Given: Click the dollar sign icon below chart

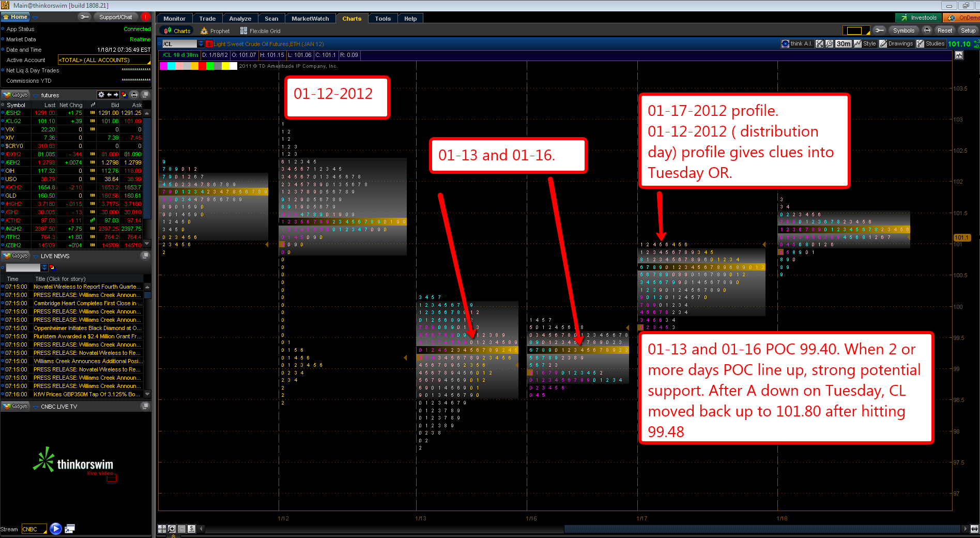Looking at the screenshot, I should [191, 529].
